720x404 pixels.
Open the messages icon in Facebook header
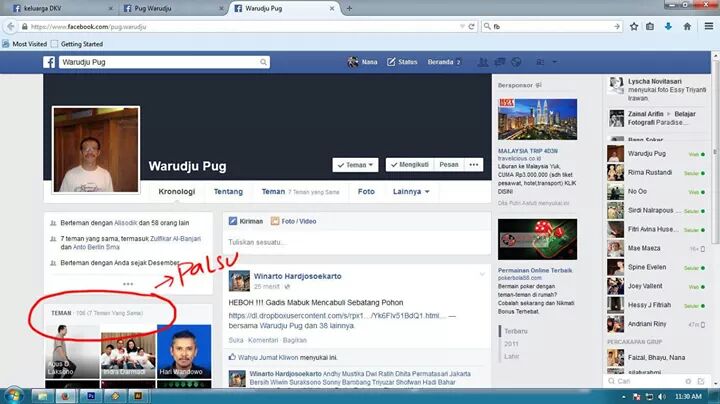tap(500, 62)
